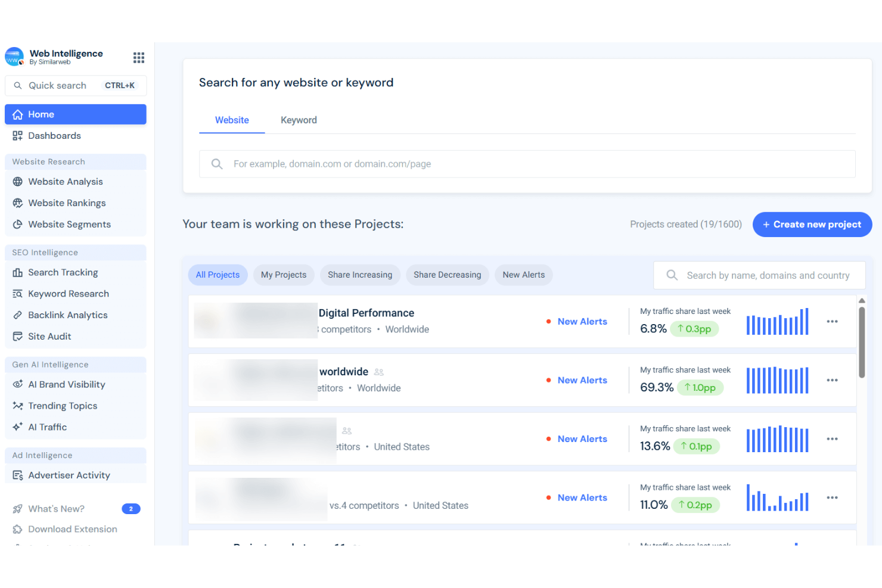Click the Create new project button
The image size is (882, 588).
[812, 225]
